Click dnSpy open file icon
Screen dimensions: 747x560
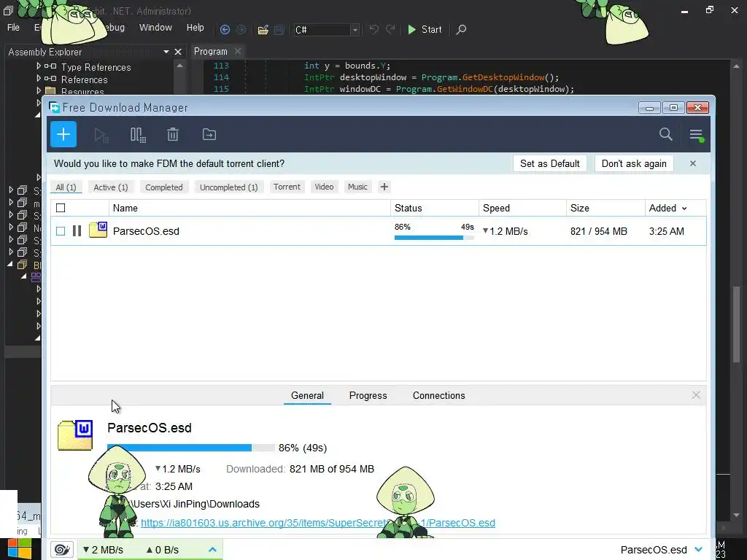point(263,29)
